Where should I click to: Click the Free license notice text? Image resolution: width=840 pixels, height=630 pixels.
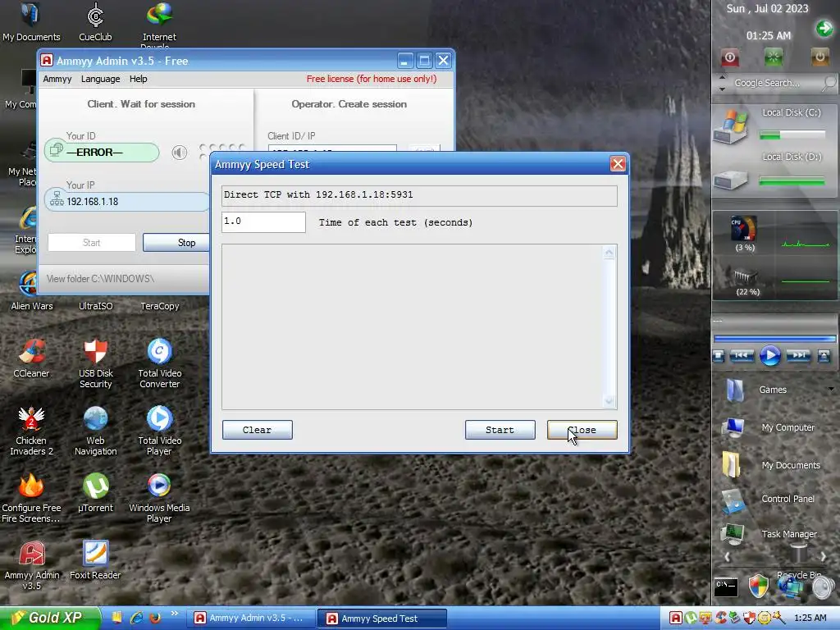point(372,79)
